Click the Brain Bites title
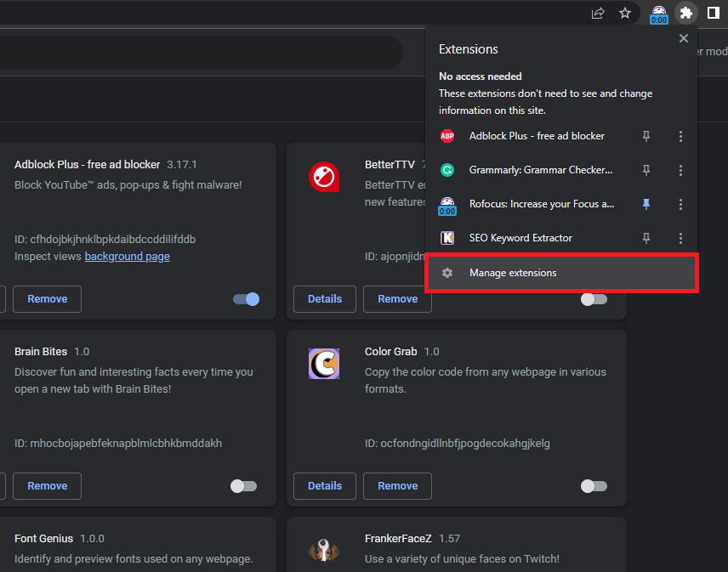Screen dimensions: 728x572 pos(41,352)
